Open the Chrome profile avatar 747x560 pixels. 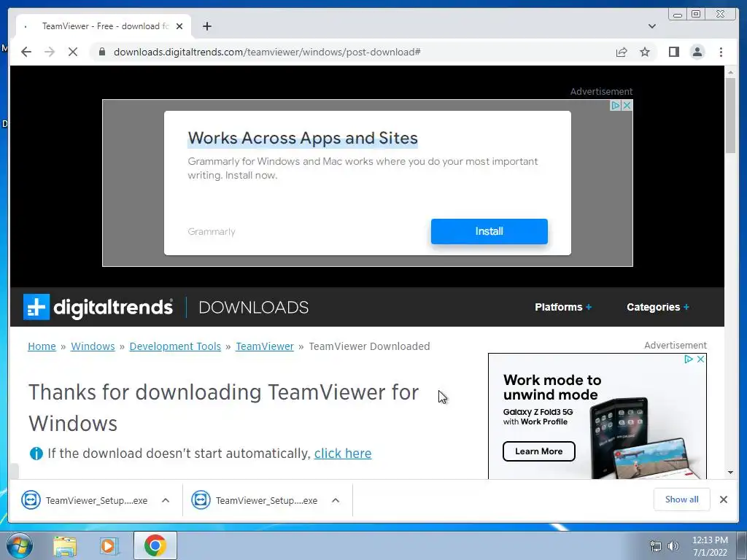697,52
